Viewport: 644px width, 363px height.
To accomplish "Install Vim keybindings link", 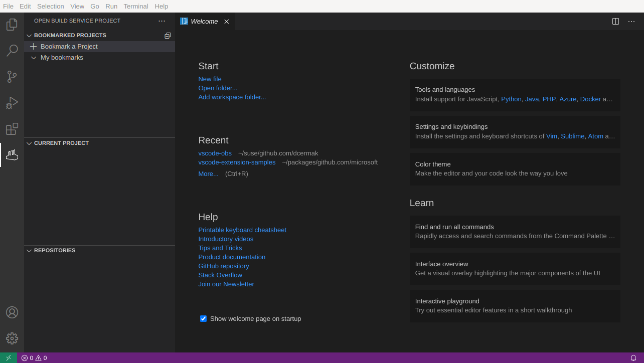I will 552,136.
